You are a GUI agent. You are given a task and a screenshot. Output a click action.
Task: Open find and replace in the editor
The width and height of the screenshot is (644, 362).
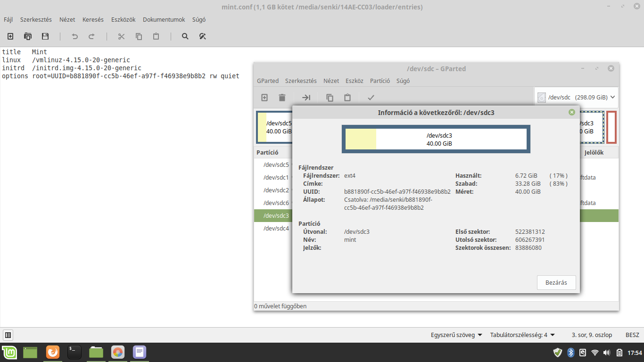click(x=203, y=36)
